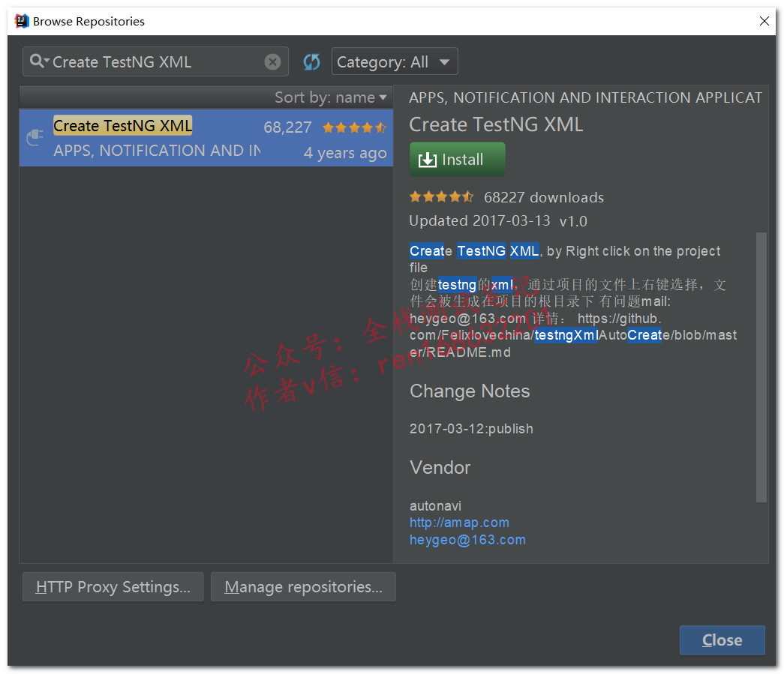Click the Change Notes heading
Image resolution: width=784 pixels, height=674 pixels.
(470, 391)
